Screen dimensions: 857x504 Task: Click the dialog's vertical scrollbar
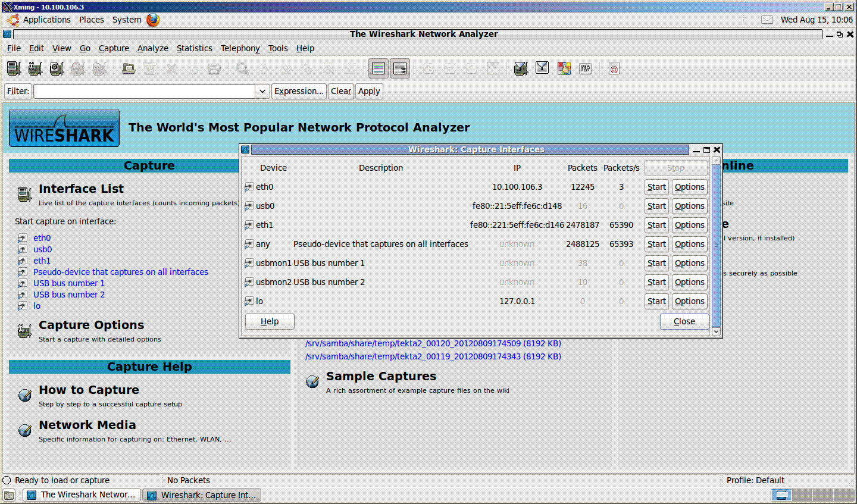716,246
